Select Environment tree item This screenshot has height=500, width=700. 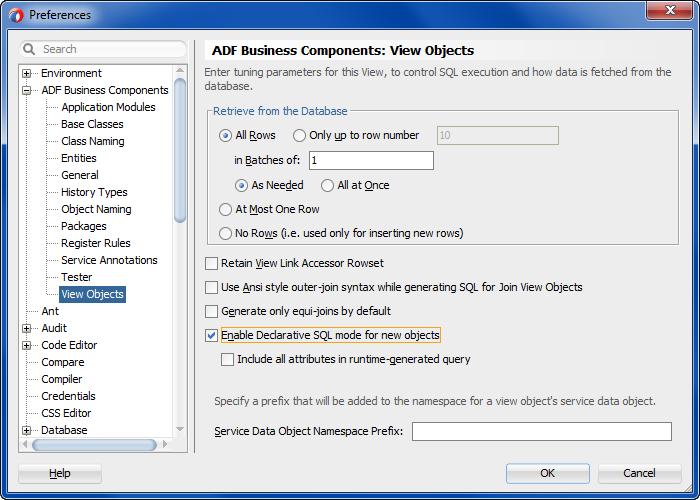(x=71, y=73)
